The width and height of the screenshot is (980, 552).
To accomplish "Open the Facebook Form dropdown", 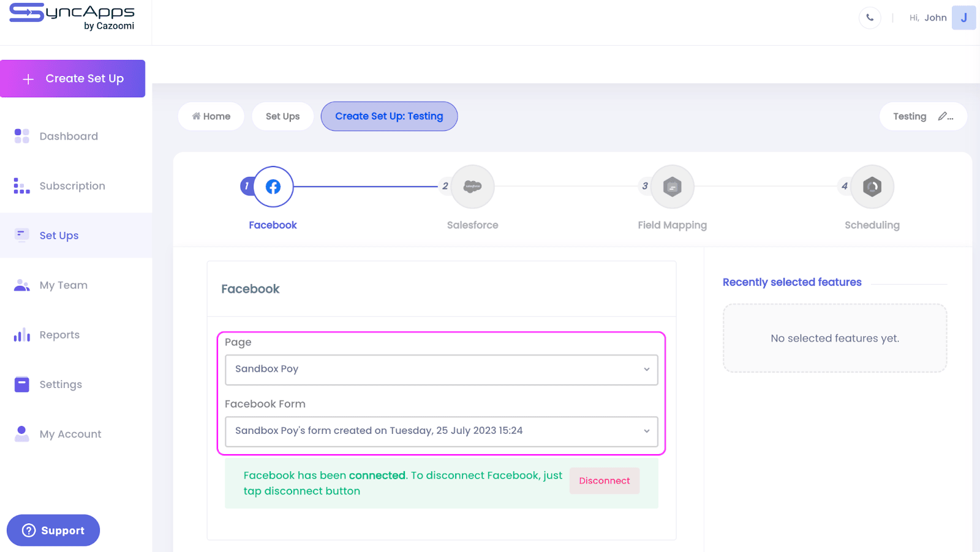I will coord(442,431).
